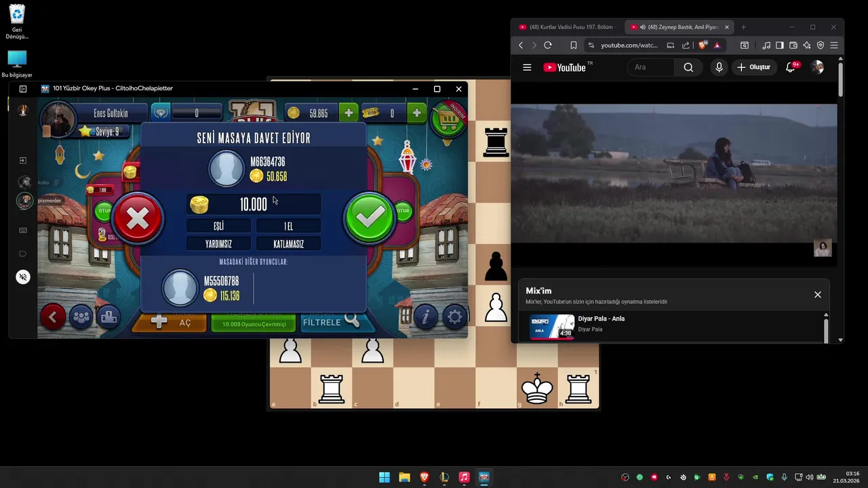Click the YouTube Ara search field
The image size is (868, 488).
(651, 67)
